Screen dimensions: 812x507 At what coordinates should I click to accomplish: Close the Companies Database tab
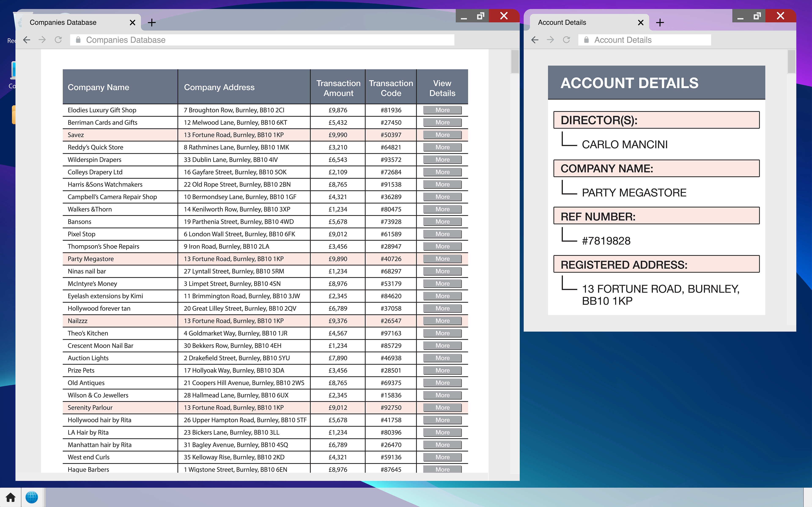point(133,22)
